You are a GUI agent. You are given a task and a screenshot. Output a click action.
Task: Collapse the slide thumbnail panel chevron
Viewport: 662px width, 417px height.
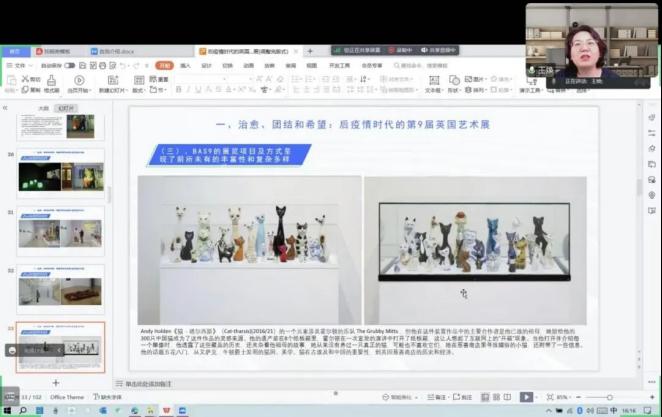click(5, 108)
